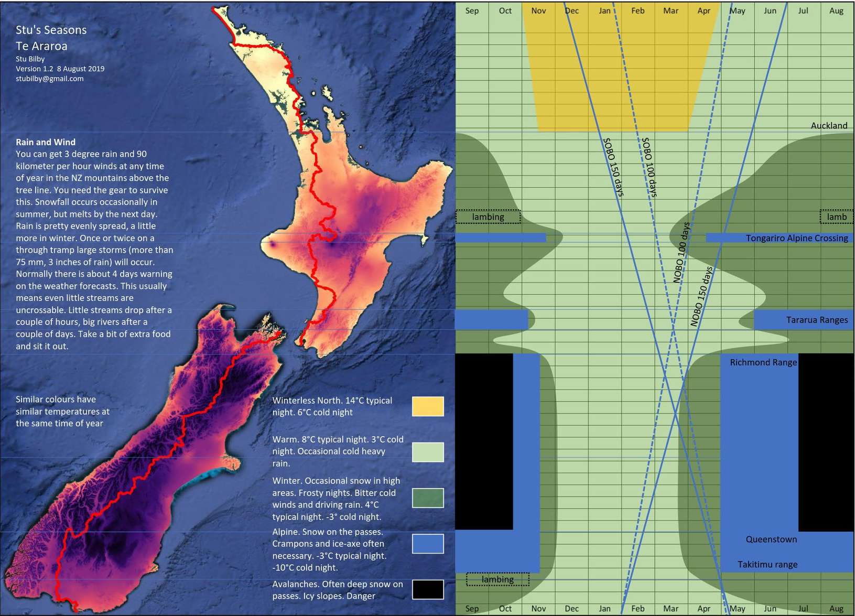Select the light green Warm legend swatch
Viewport: 855px width, 616px height.
point(428,452)
